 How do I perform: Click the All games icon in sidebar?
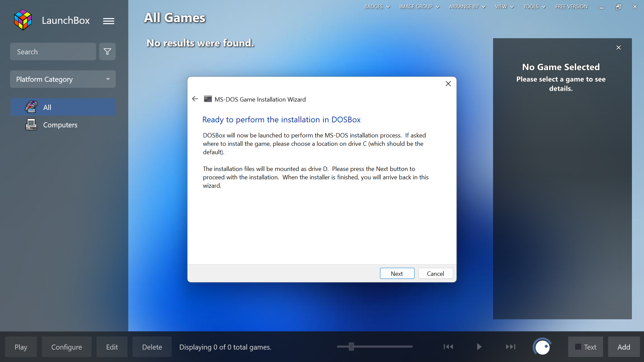[31, 107]
